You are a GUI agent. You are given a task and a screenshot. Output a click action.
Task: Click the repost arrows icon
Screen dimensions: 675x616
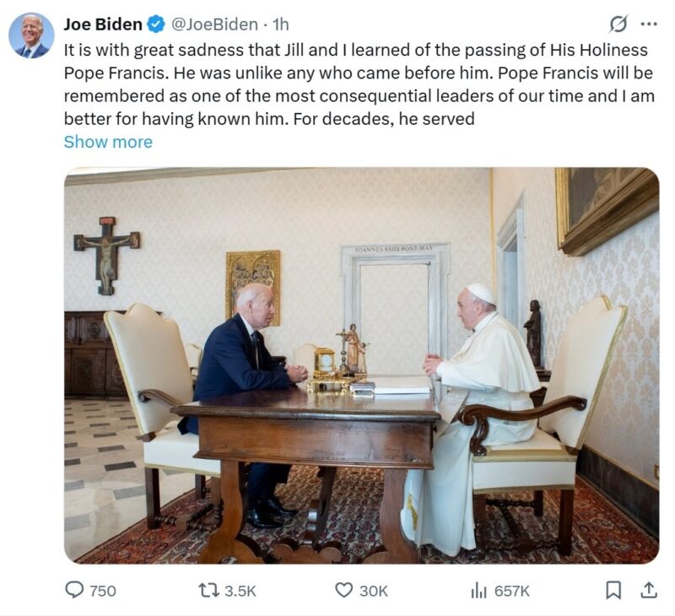pyautogui.click(x=208, y=590)
